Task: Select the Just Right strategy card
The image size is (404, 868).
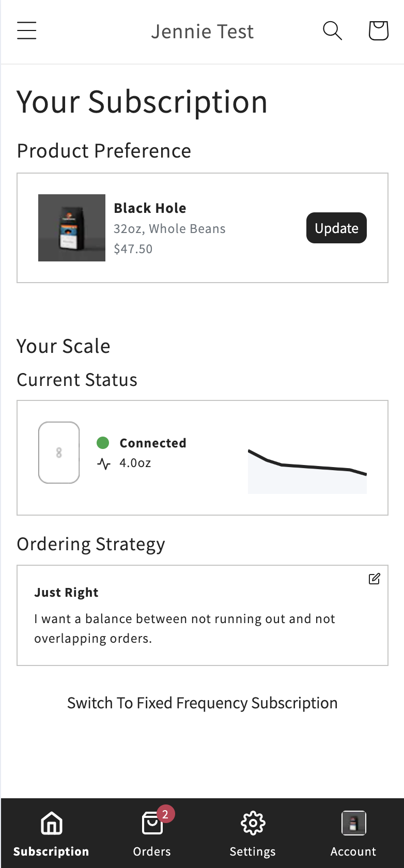Action: pyautogui.click(x=203, y=615)
